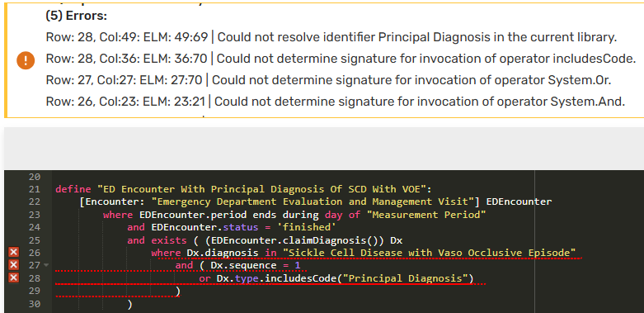Click the error marker on line 28

(x=13, y=278)
